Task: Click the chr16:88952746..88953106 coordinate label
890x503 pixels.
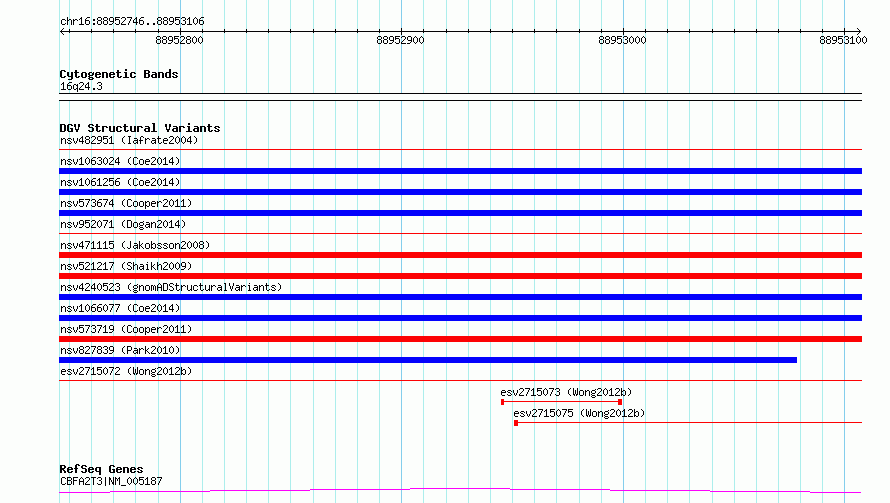Action: click(132, 22)
